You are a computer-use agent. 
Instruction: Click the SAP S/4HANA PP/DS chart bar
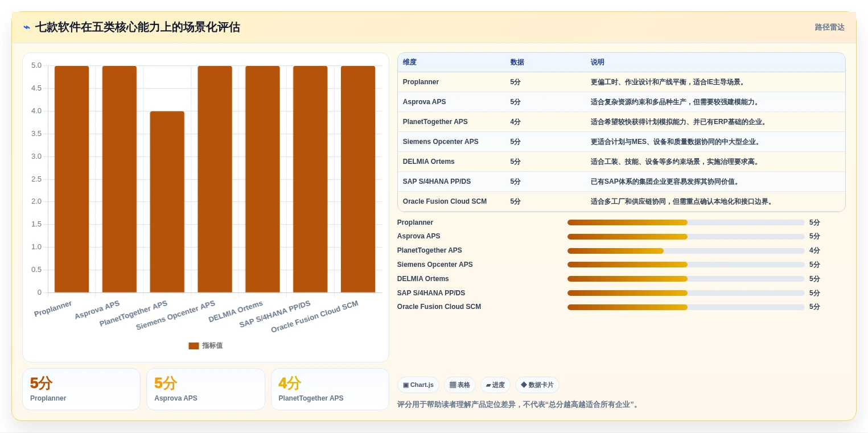pos(310,179)
